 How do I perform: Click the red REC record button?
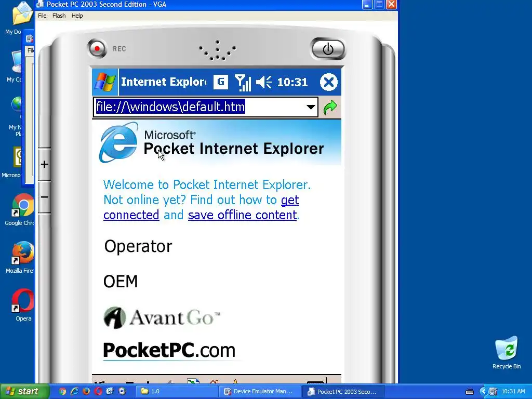[97, 48]
